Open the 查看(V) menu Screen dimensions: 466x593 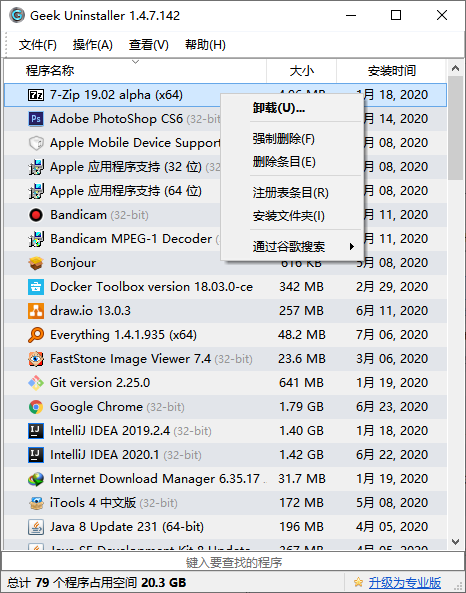148,45
